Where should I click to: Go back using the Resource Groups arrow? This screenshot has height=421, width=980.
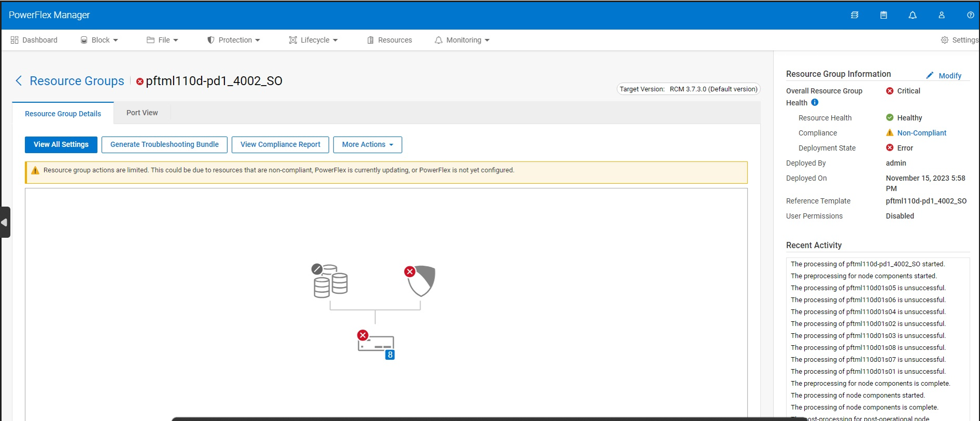click(19, 81)
